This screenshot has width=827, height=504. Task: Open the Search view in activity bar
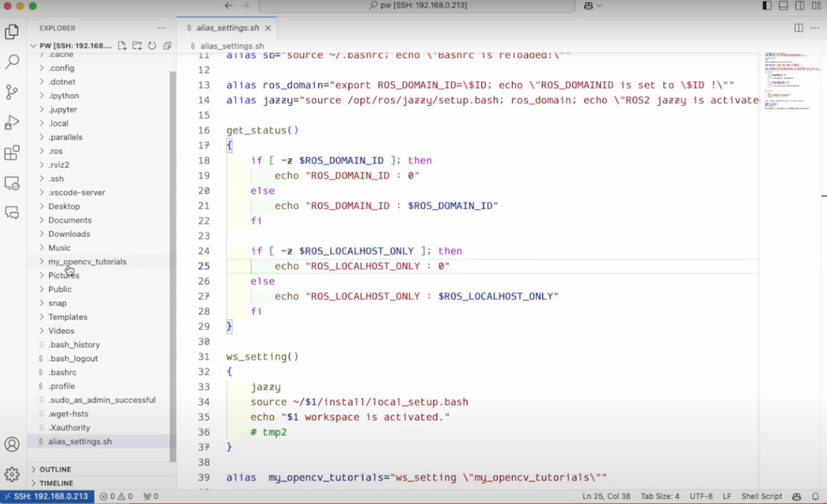12,62
